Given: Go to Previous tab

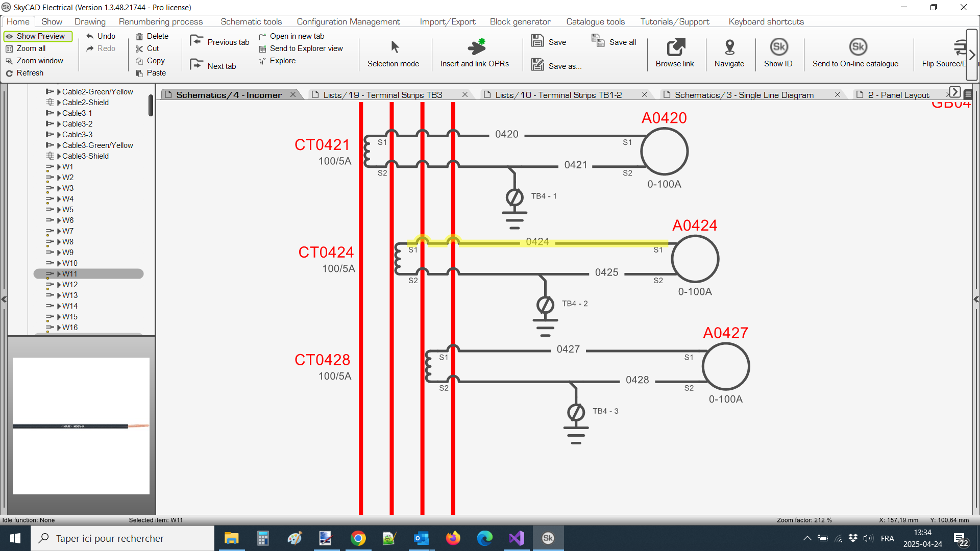Looking at the screenshot, I should pyautogui.click(x=219, y=42).
